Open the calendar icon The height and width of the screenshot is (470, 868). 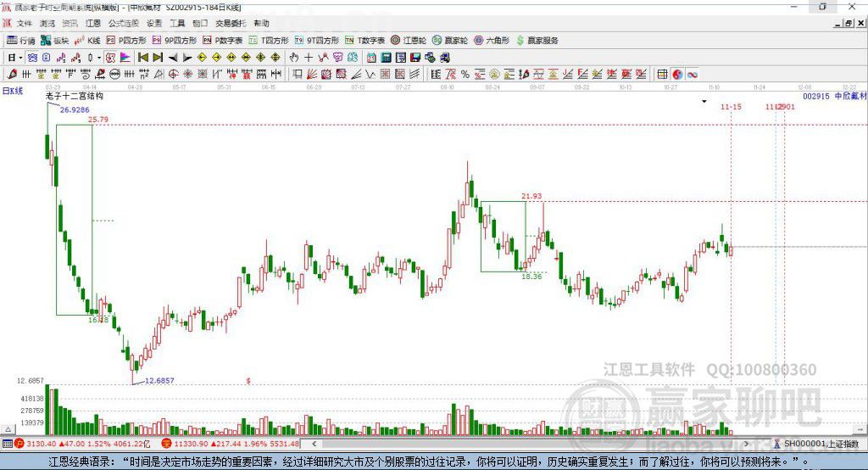(x=371, y=58)
